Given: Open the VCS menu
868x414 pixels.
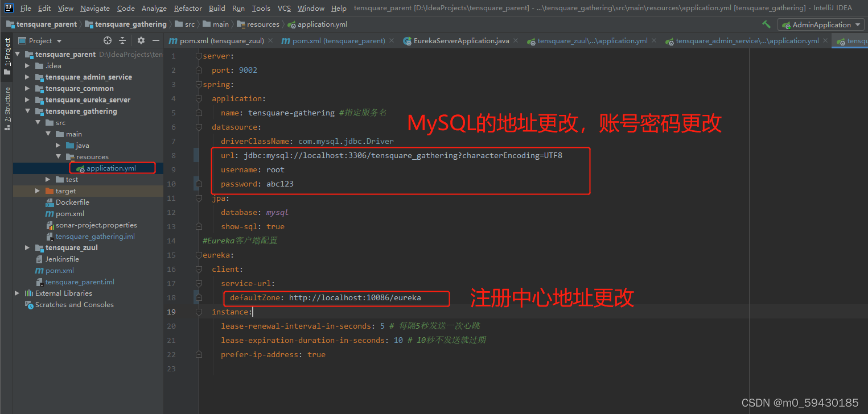Looking at the screenshot, I should coord(284,8).
